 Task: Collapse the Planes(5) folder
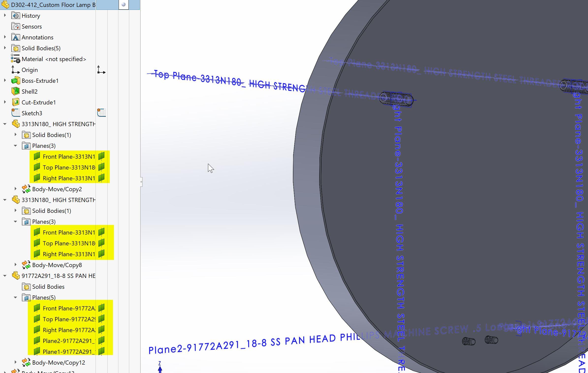click(16, 297)
